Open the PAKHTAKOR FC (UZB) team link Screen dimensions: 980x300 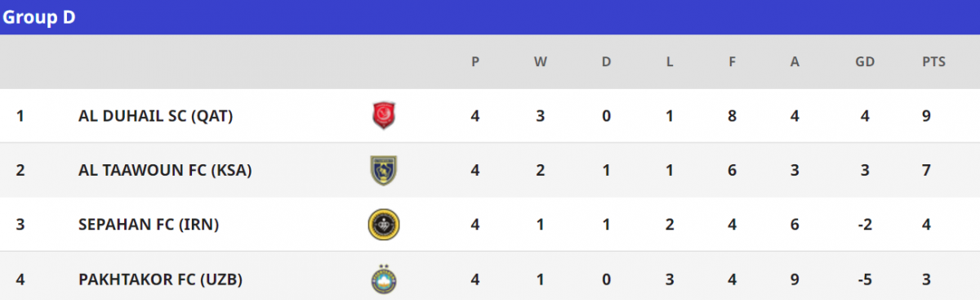click(x=160, y=280)
